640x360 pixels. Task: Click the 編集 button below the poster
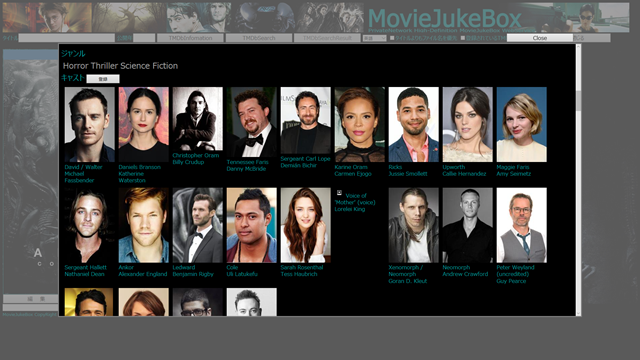(31, 299)
